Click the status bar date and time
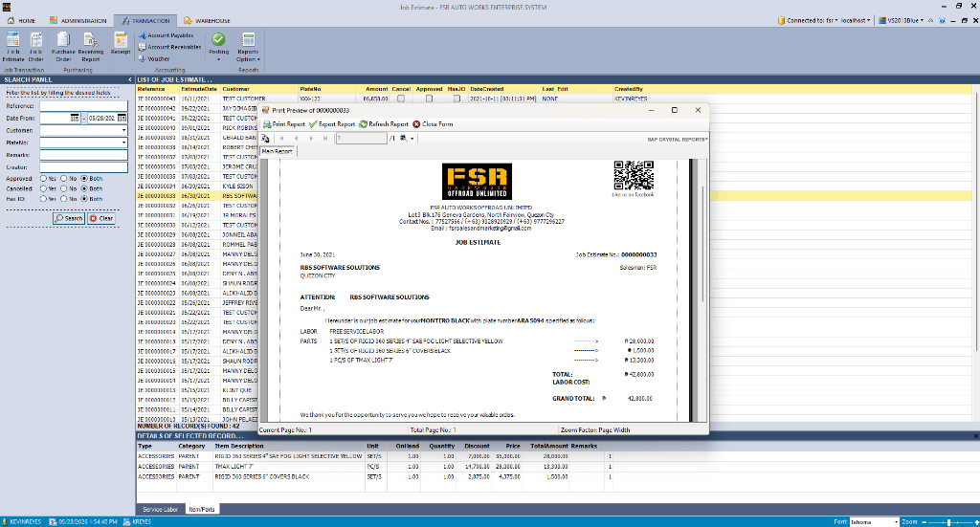Screen dimensions: 980x527 pos(84,522)
